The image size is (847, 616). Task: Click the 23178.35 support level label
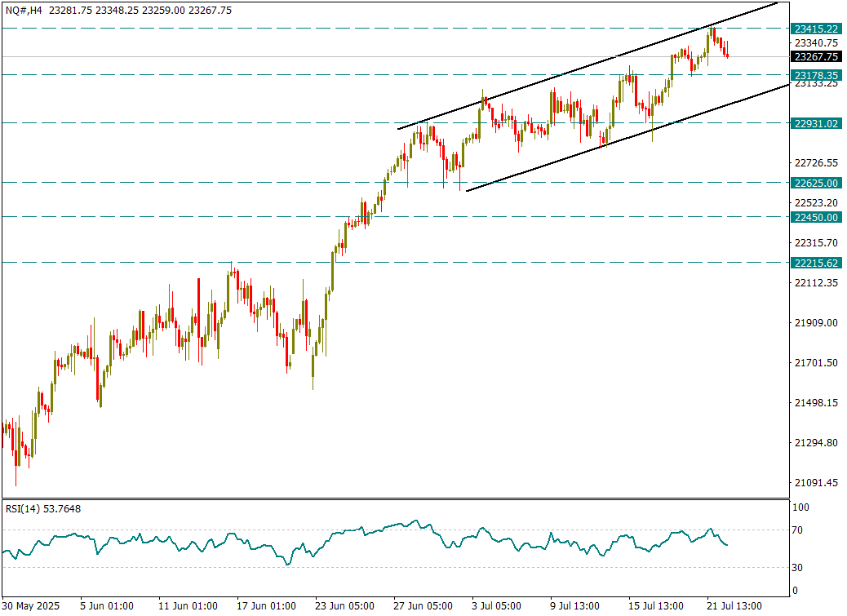tap(816, 75)
